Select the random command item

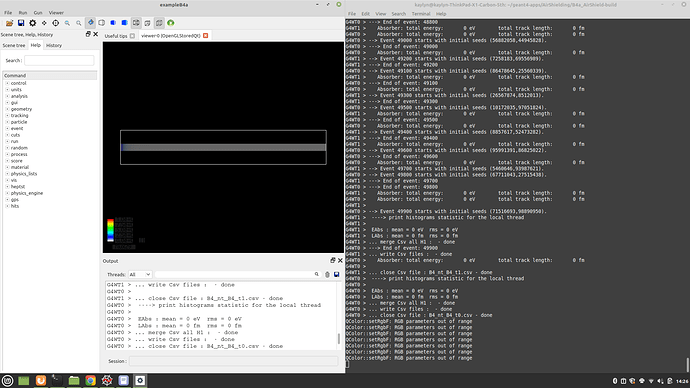pos(19,148)
